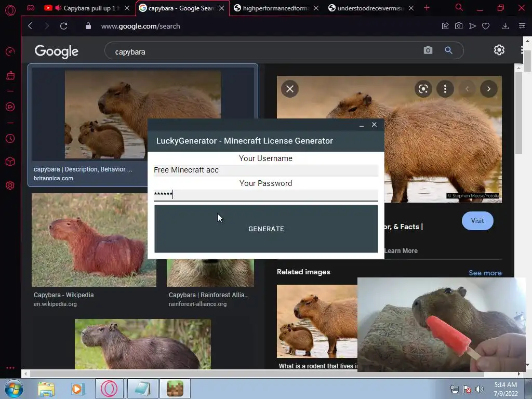Screen dimensions: 532x399
Task: Click the browser vertical scrollbar thumb
Action: [527, 60]
